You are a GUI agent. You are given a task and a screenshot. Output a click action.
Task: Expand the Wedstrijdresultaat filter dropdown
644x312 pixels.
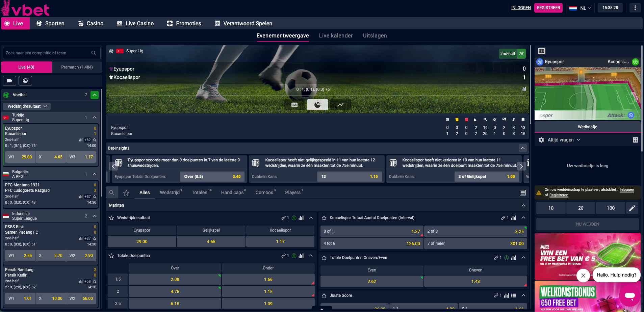click(x=26, y=106)
